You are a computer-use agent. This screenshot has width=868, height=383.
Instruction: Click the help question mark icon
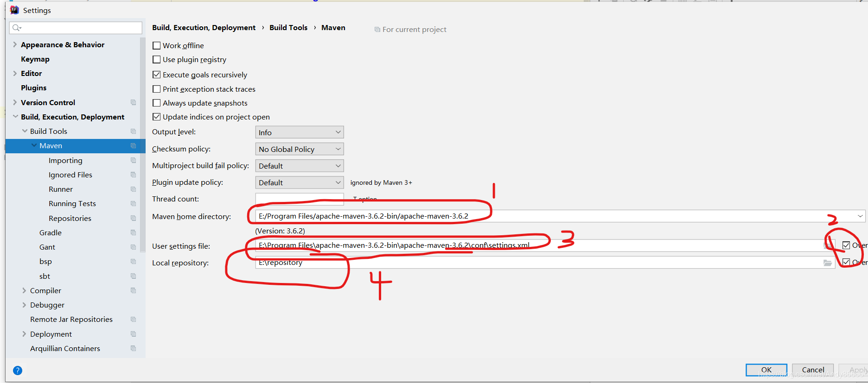tap(18, 370)
